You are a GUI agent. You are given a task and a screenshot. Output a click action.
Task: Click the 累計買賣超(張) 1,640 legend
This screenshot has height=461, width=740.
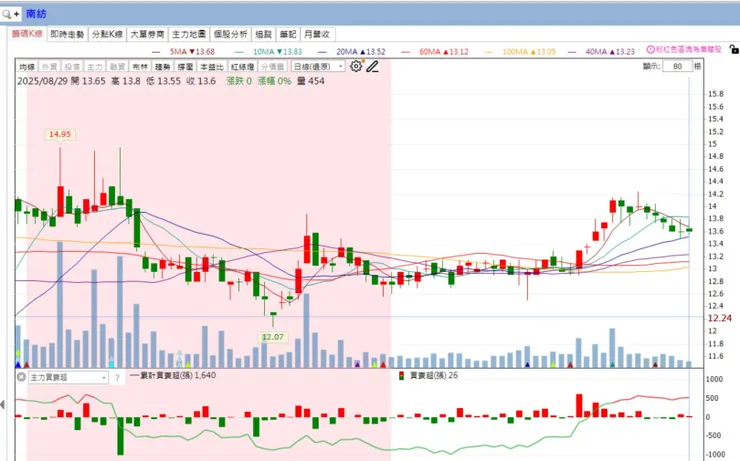click(173, 376)
